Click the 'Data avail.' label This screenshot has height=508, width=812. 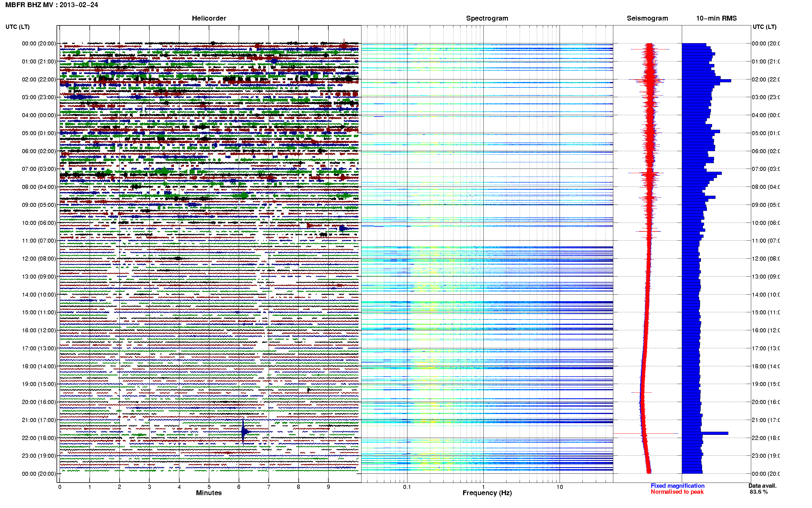762,486
